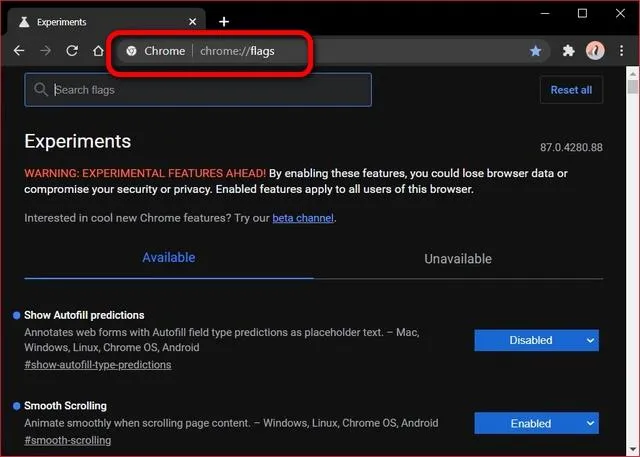Viewport: 640px width, 457px height.
Task: Click the chrome://flags address text
Action: (237, 51)
